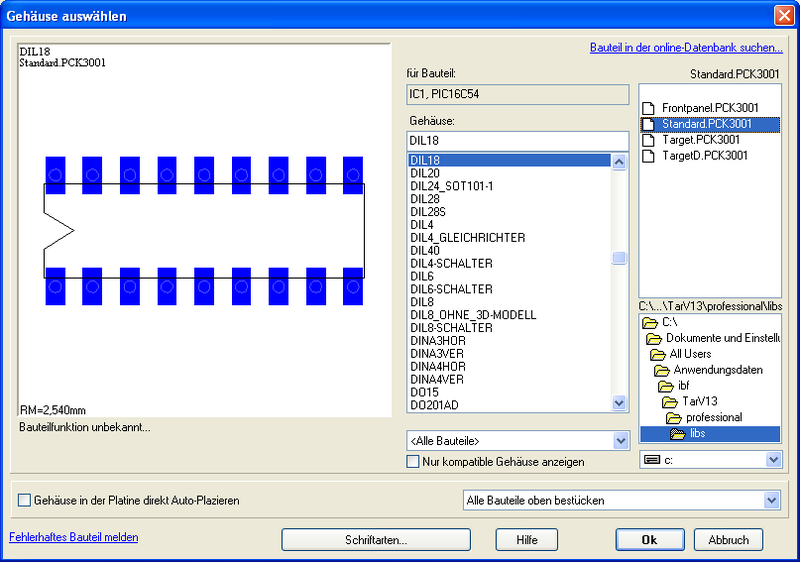Select DO15 in the package list

509,392
